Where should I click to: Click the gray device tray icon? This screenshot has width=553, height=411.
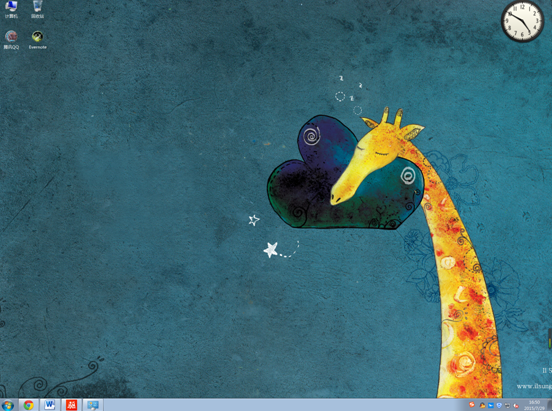pyautogui.click(x=508, y=406)
